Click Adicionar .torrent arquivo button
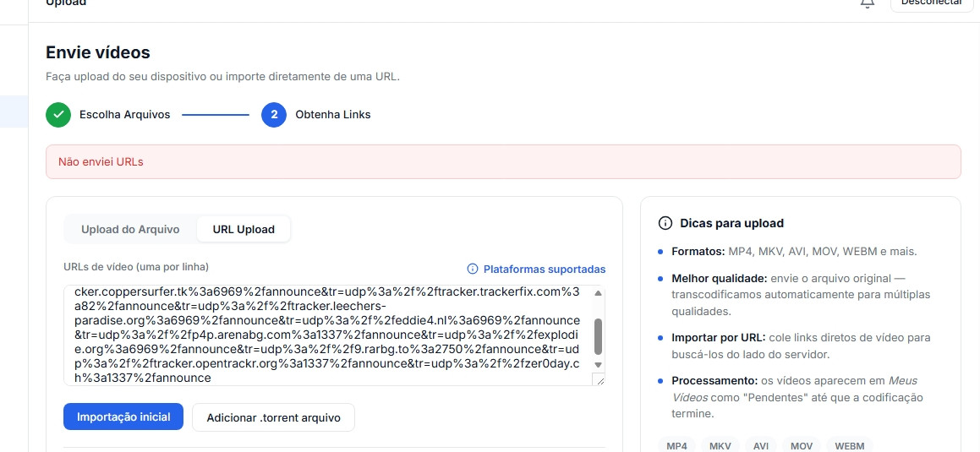 [273, 417]
